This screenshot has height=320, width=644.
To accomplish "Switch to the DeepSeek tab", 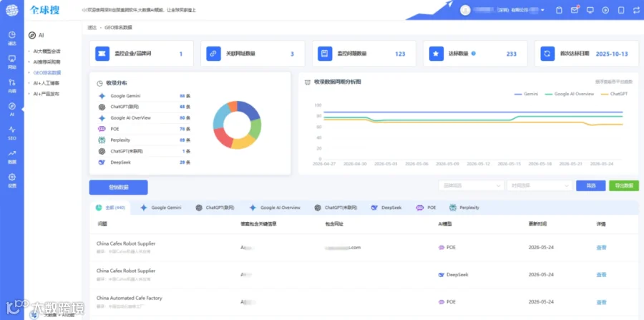I will click(x=386, y=208).
